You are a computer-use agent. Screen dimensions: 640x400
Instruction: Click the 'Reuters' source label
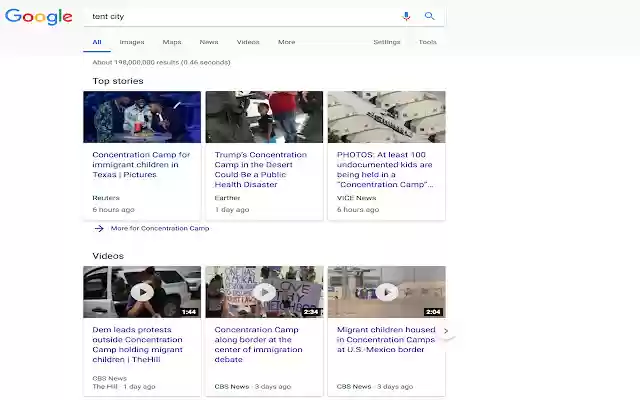click(x=106, y=198)
